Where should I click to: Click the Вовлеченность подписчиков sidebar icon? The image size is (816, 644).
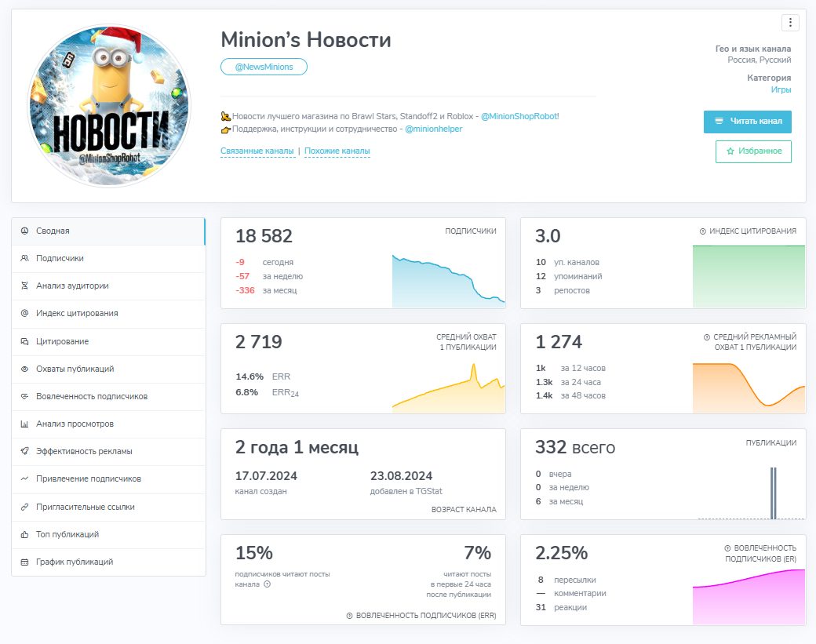click(x=24, y=396)
